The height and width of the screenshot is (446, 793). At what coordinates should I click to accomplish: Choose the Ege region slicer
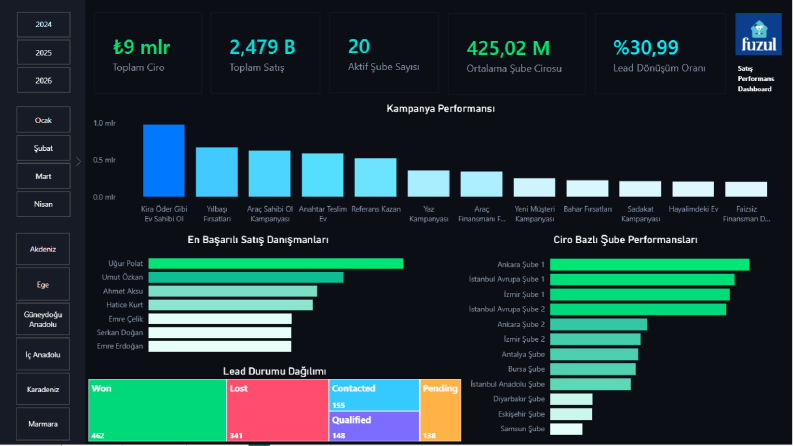tap(43, 285)
